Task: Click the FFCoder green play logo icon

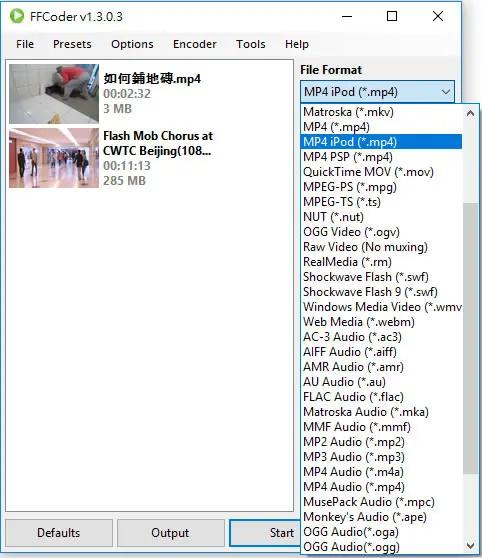Action: click(x=17, y=16)
